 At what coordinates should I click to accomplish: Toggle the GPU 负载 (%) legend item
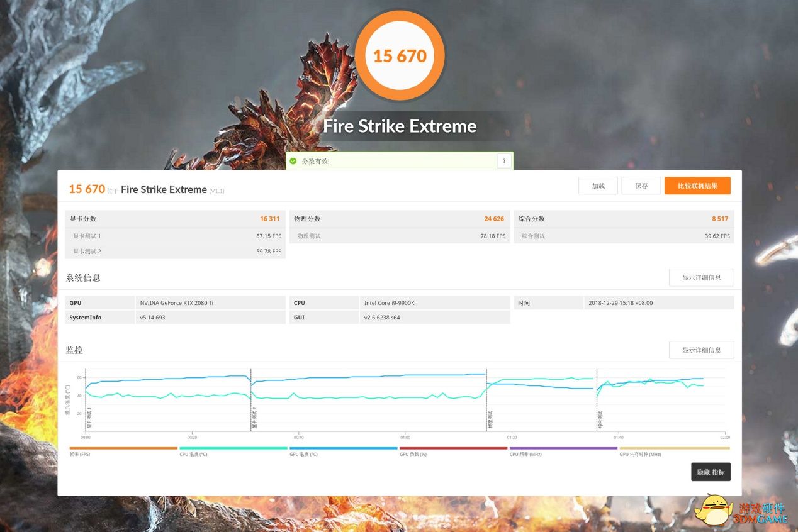[x=453, y=451]
